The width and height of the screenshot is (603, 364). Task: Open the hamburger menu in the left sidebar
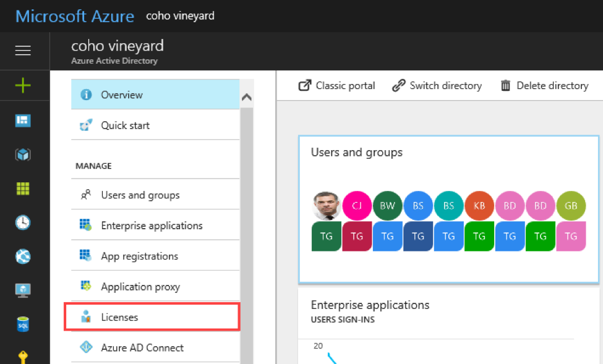coord(23,50)
